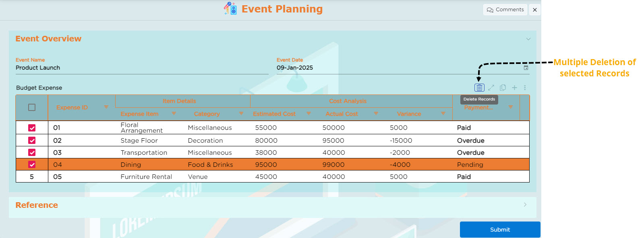
Task: Click the expand table fullscreen icon
Action: pyautogui.click(x=491, y=88)
